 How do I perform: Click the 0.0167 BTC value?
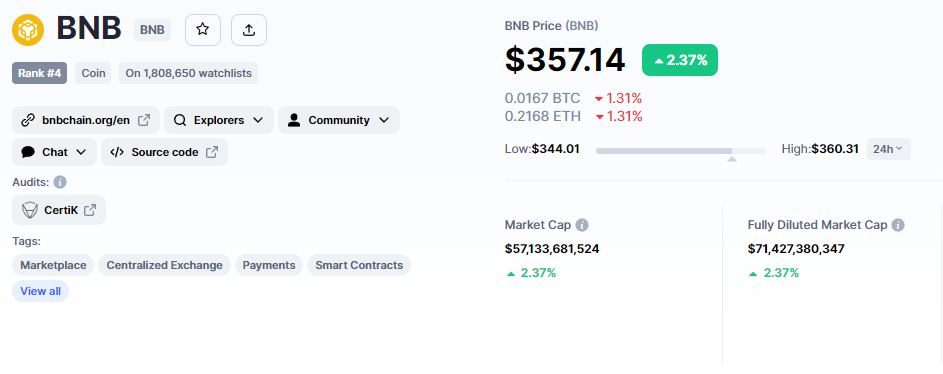pyautogui.click(x=542, y=99)
